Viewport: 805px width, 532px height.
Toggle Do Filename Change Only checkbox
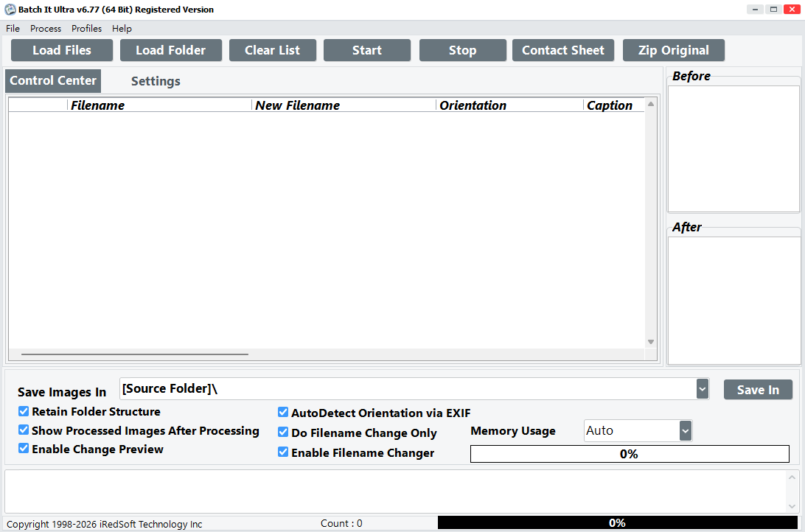click(283, 432)
